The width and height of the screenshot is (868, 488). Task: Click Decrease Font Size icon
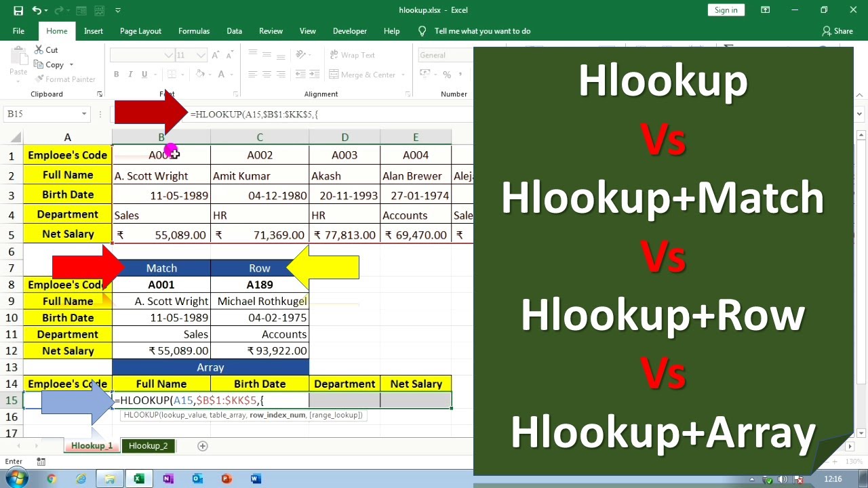point(231,55)
